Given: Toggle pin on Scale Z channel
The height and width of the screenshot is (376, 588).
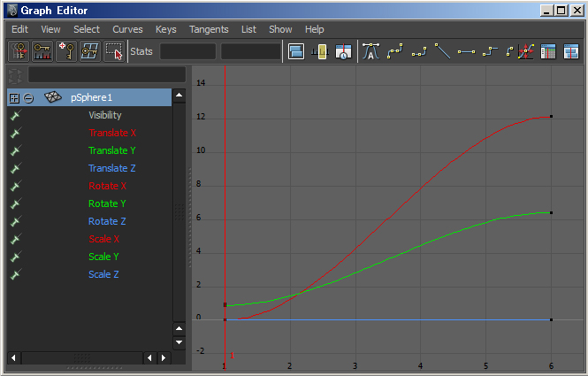Looking at the screenshot, I should [x=15, y=274].
